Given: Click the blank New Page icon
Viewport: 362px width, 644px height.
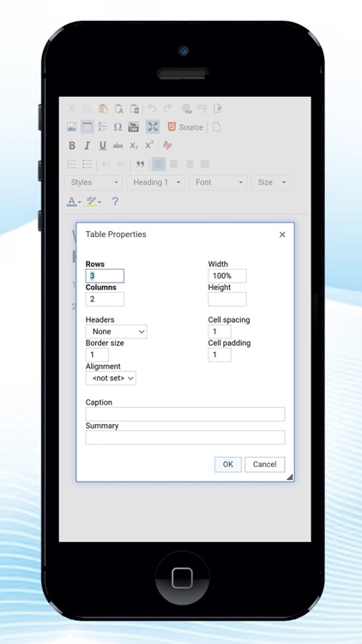Looking at the screenshot, I should pyautogui.click(x=216, y=127).
